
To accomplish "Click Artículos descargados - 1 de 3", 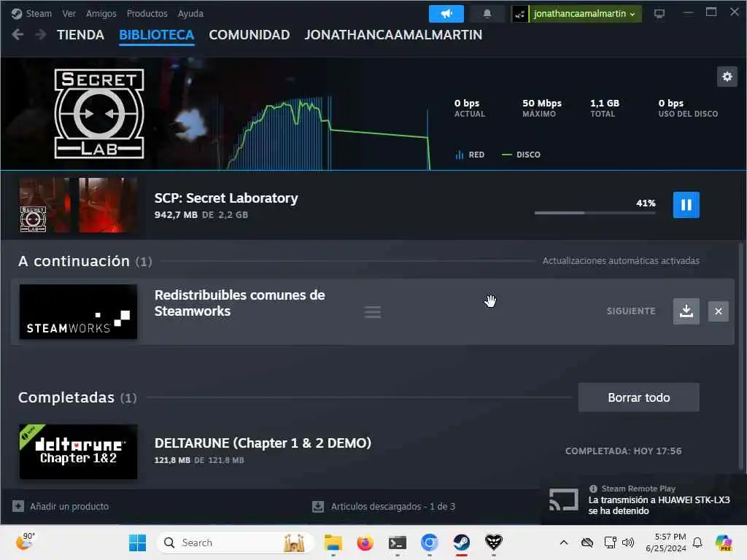I will 393,506.
